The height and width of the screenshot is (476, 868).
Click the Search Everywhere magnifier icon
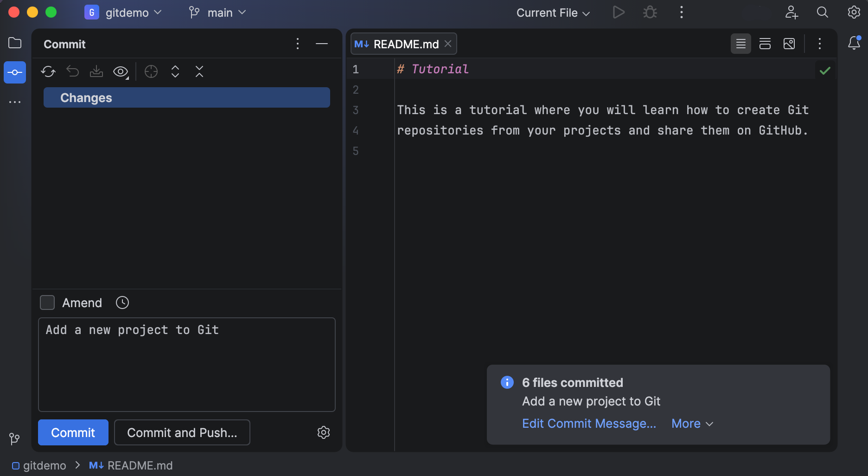click(x=823, y=13)
